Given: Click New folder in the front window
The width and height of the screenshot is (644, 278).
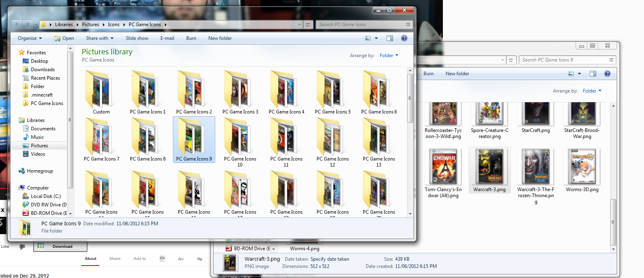Looking at the screenshot, I should point(220,38).
